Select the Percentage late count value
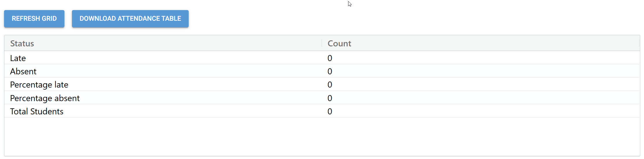This screenshot has height=159, width=644. [x=330, y=85]
